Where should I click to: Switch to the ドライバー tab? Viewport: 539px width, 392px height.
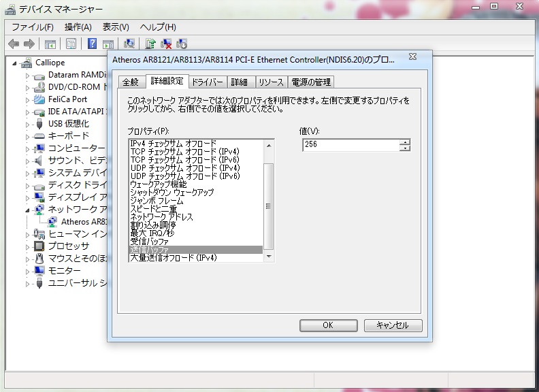click(208, 82)
